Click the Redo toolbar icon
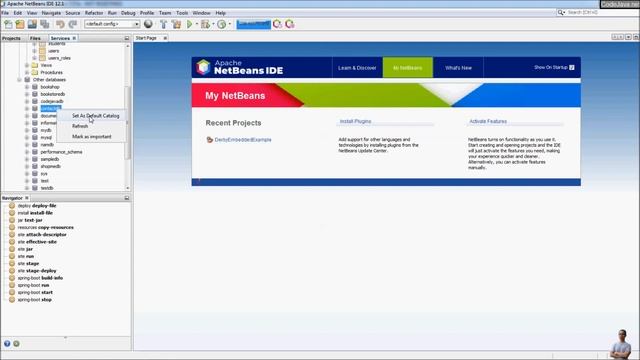 (73, 24)
